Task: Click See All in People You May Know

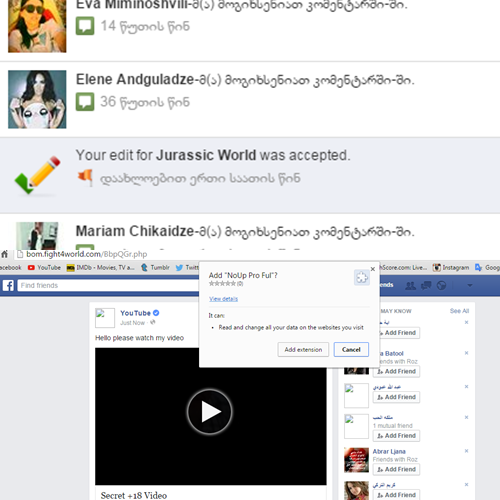Action: 459,311
